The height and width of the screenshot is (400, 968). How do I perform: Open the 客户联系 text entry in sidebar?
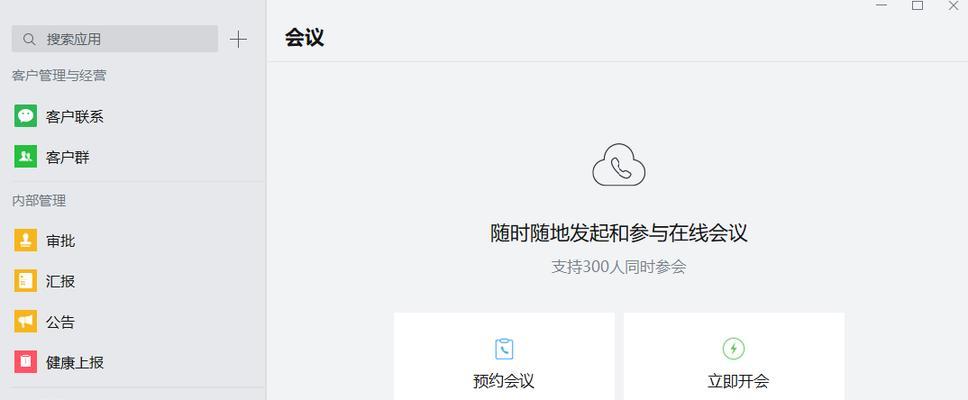click(x=75, y=117)
